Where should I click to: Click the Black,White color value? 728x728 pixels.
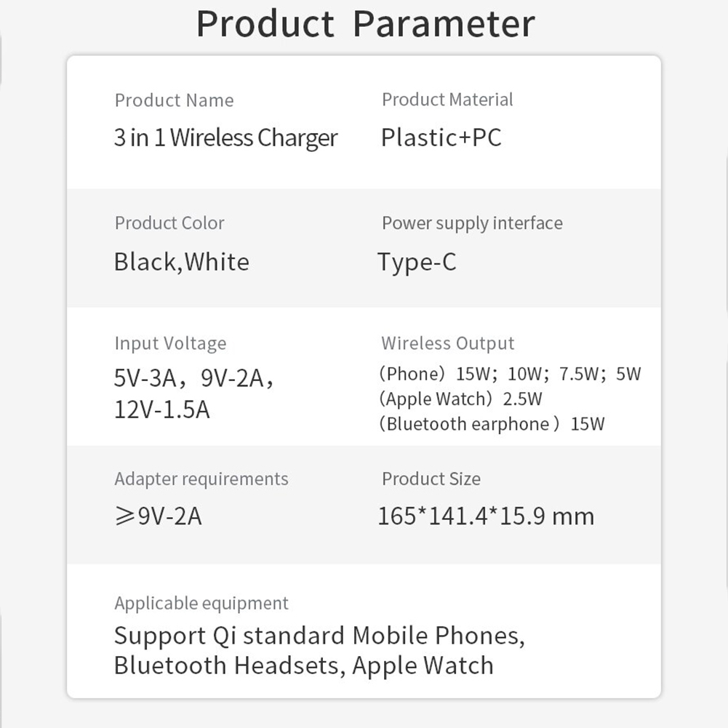[x=182, y=262]
